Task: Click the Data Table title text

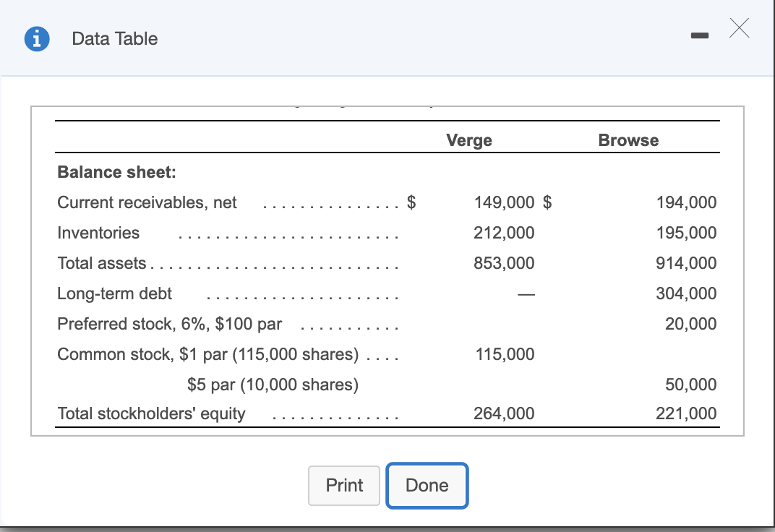Action: [114, 39]
